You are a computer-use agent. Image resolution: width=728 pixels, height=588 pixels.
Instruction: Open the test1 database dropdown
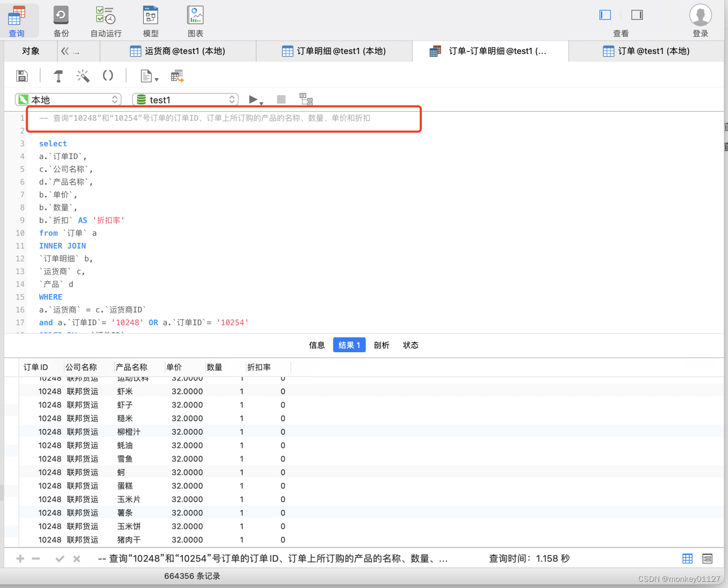[x=185, y=99]
